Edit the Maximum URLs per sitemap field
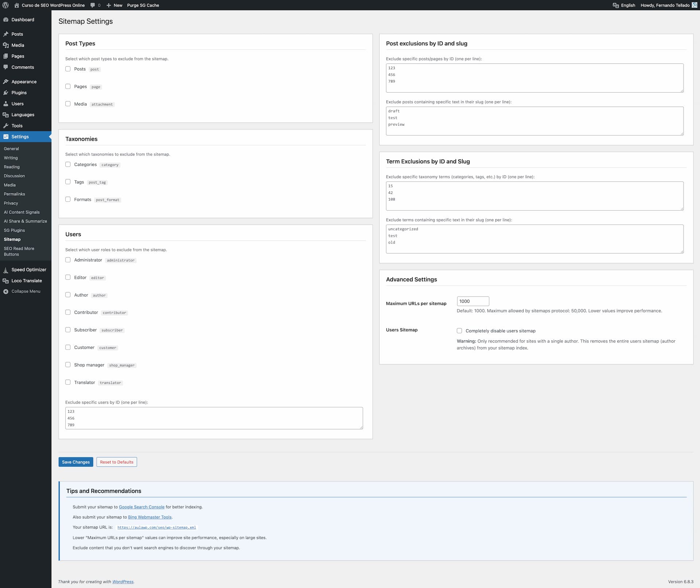 (472, 301)
